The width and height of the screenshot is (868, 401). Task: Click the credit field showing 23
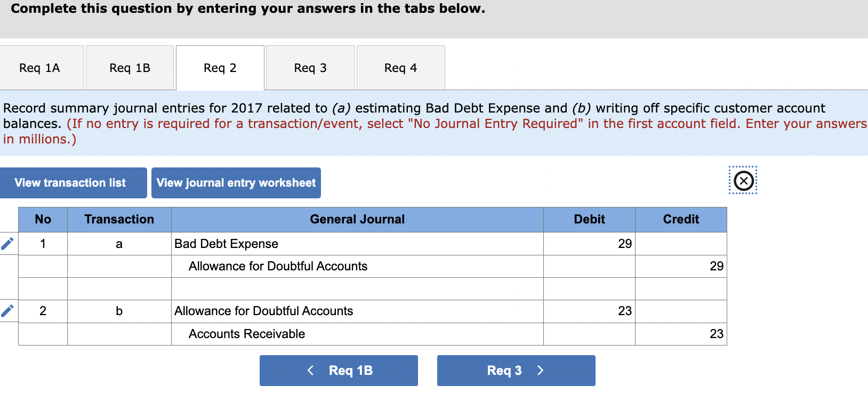click(x=680, y=334)
